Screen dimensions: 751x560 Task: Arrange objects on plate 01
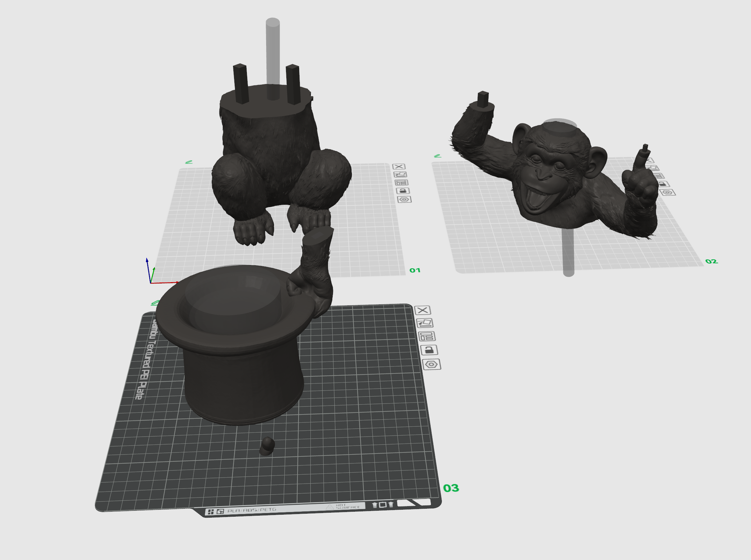pos(401,182)
